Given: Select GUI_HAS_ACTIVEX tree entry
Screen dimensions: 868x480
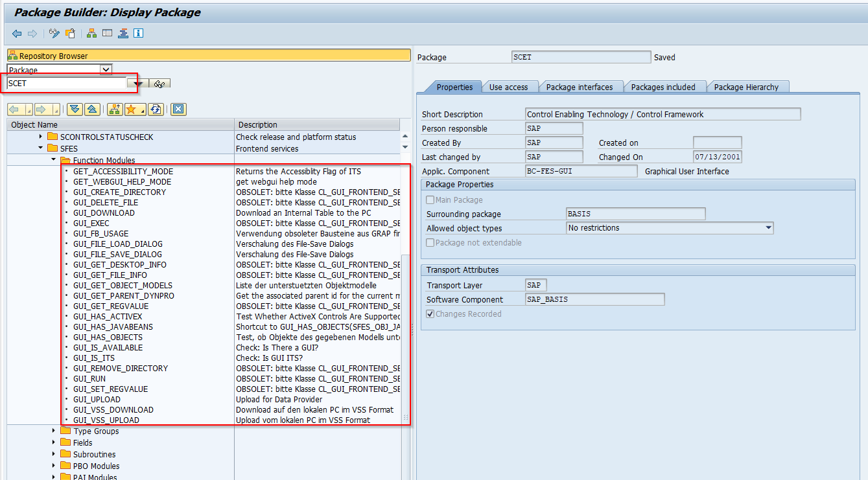Looking at the screenshot, I should coord(108,316).
